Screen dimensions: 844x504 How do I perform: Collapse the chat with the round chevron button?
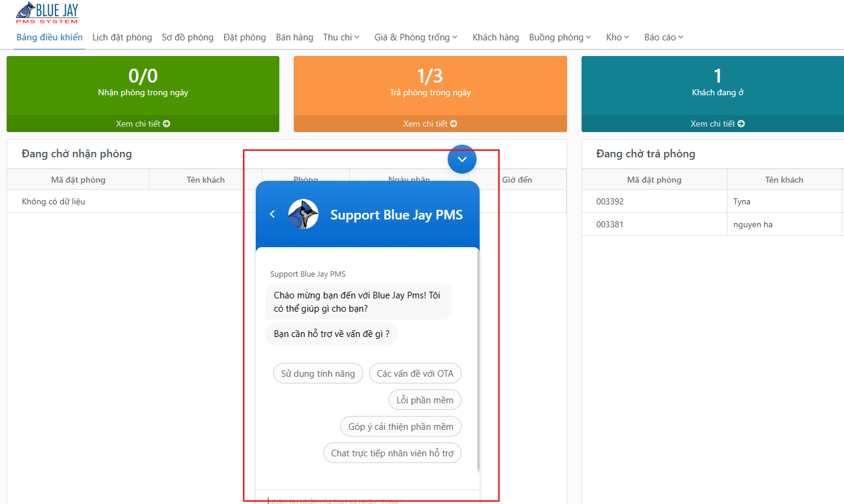coord(462,159)
